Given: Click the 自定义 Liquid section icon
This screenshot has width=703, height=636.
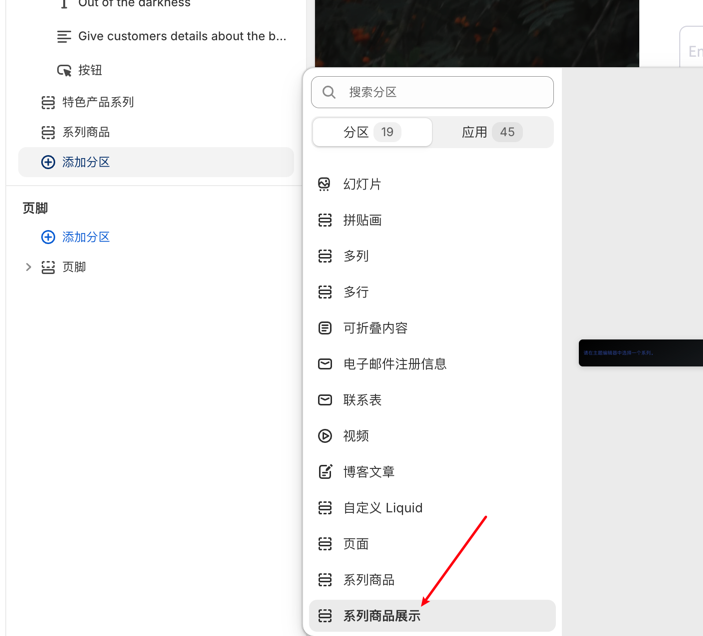Looking at the screenshot, I should pyautogui.click(x=325, y=508).
